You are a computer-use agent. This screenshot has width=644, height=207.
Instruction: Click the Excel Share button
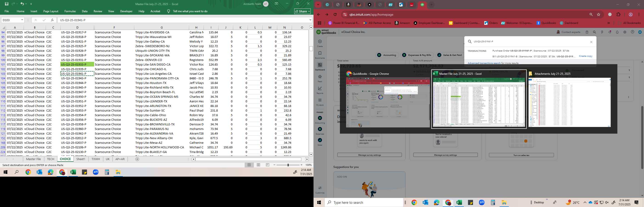(302, 11)
